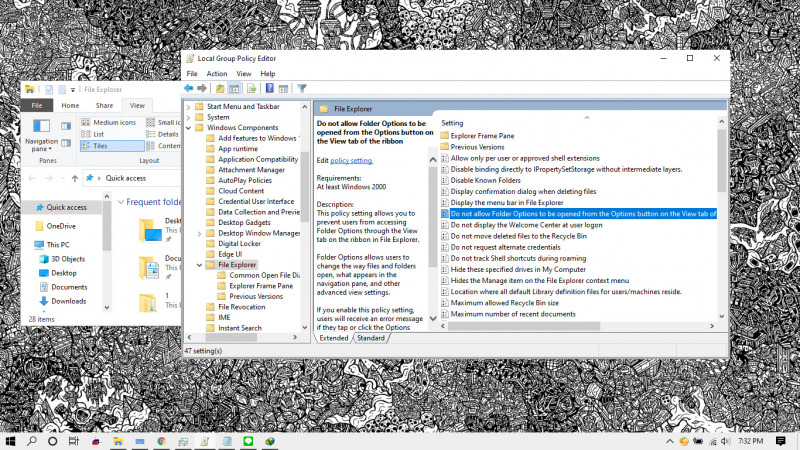
Task: Expand the System tree node
Action: coord(188,117)
